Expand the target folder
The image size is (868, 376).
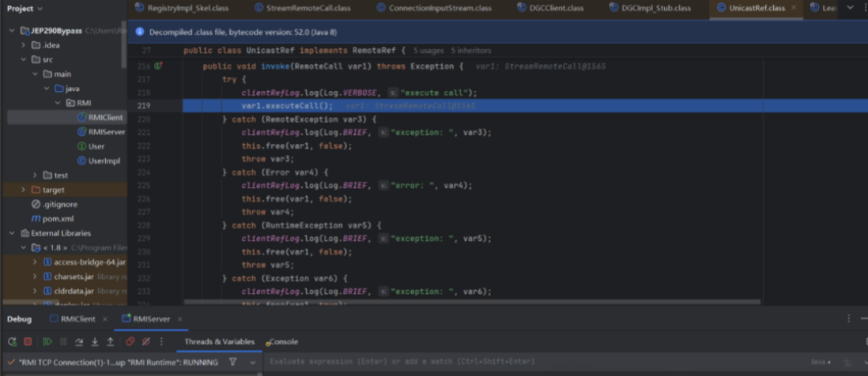[23, 190]
